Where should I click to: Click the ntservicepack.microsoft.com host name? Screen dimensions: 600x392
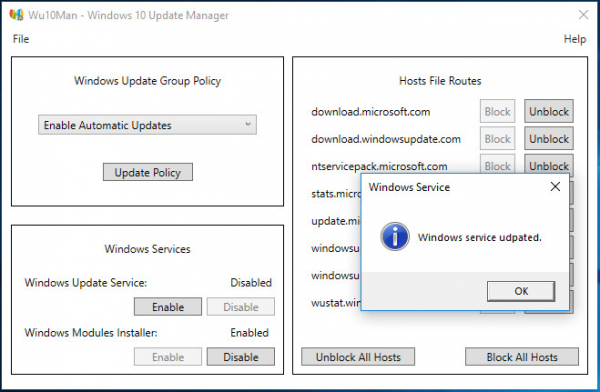(379, 167)
